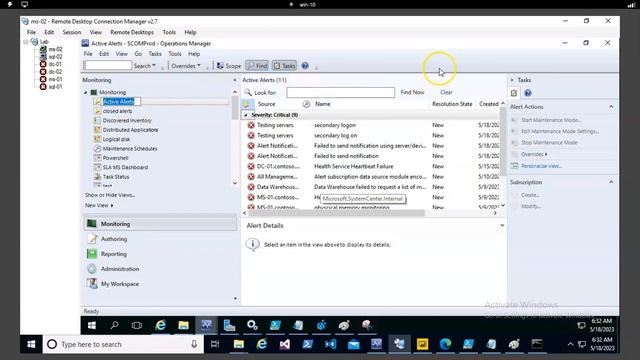Image resolution: width=640 pixels, height=360 pixels.
Task: Select Discovered Inventory icon in tree
Action: point(97,120)
